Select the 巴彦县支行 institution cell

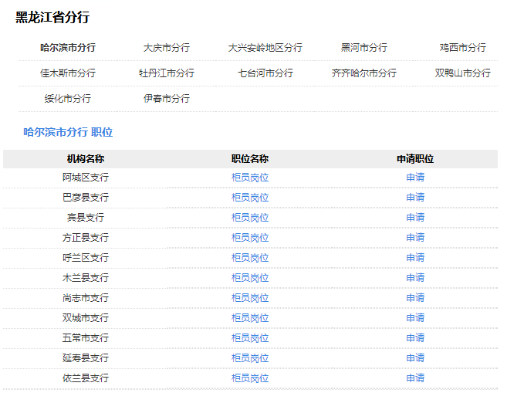pyautogui.click(x=86, y=198)
